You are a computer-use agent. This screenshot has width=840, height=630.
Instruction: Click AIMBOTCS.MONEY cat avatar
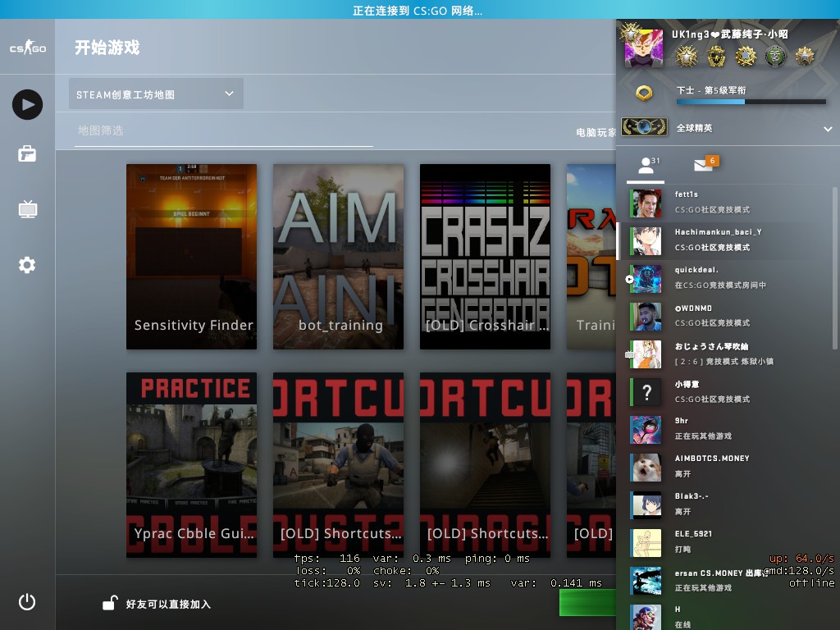click(x=646, y=467)
